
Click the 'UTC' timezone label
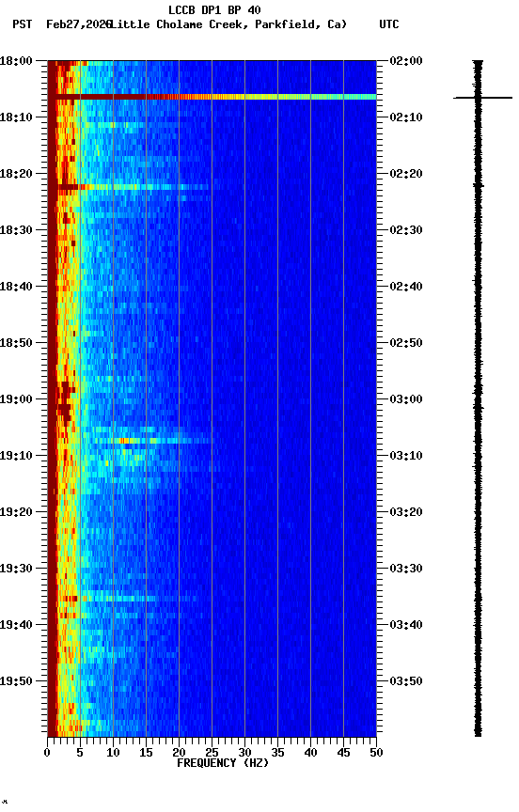point(389,24)
